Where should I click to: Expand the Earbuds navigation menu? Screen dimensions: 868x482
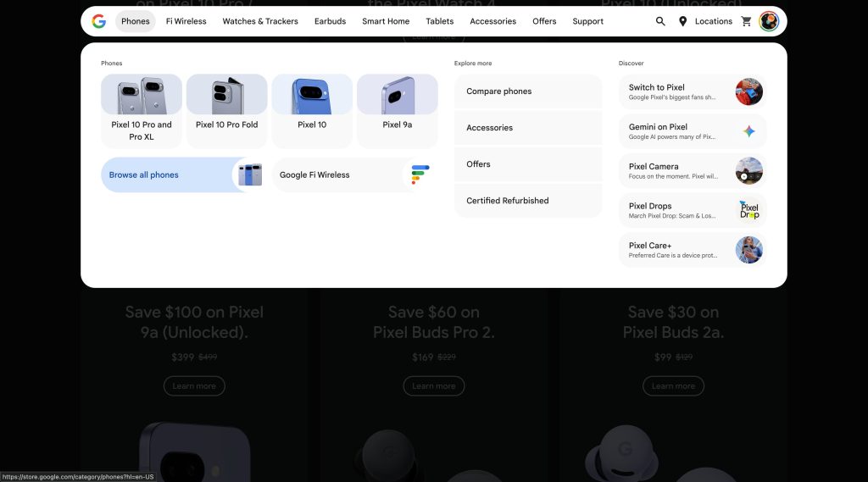(x=330, y=21)
